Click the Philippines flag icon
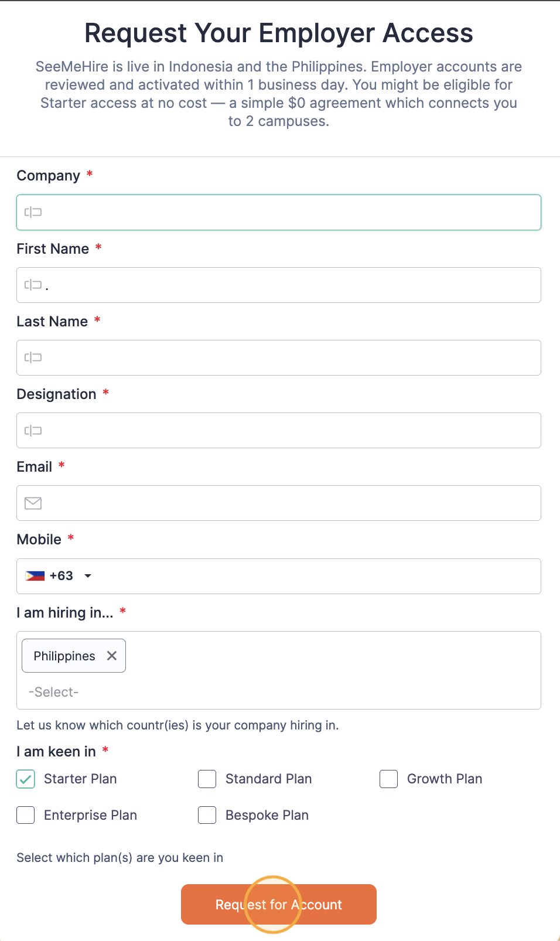 coord(35,576)
